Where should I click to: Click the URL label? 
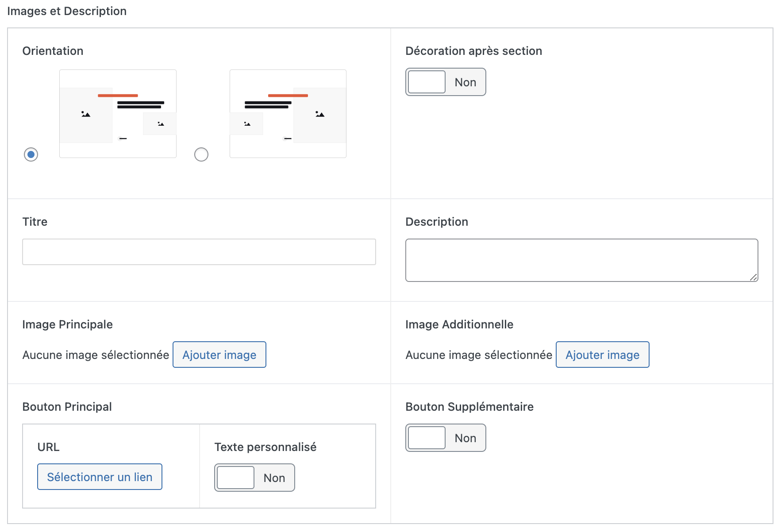tap(48, 447)
